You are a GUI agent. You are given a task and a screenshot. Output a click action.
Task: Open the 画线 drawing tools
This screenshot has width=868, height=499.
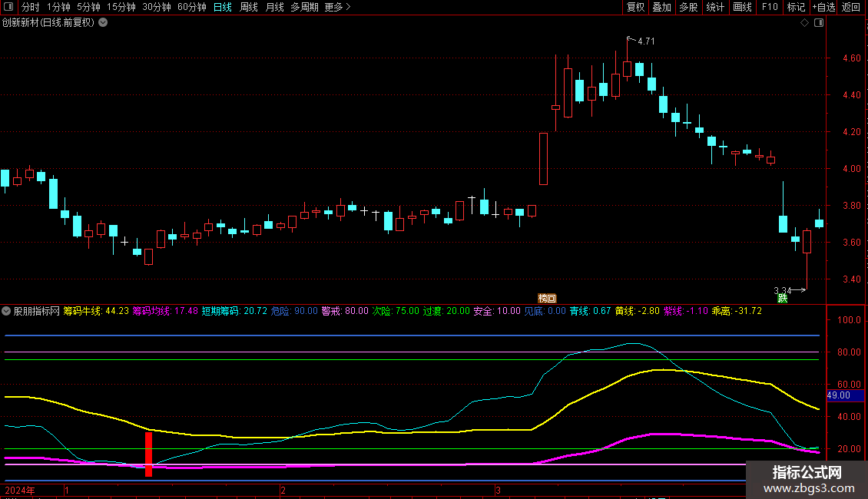click(742, 8)
